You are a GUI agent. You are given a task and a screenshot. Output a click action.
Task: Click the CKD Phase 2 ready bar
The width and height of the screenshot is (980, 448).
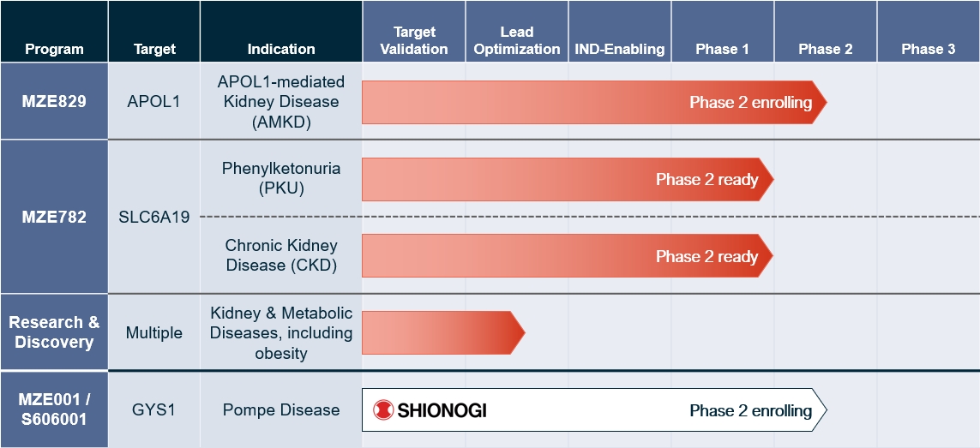click(x=568, y=255)
